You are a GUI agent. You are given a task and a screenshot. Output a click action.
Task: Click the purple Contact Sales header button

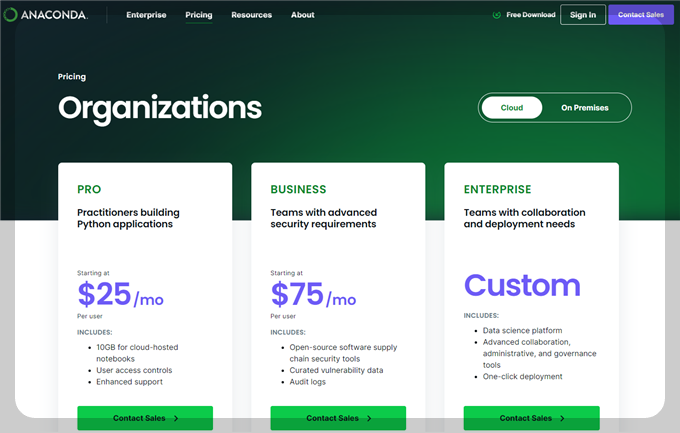[x=641, y=15]
